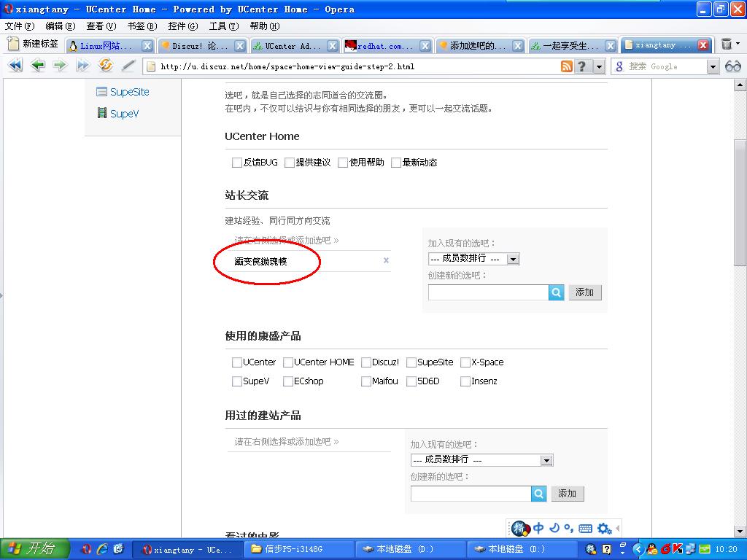
Task: Click the IME soft keyboard icon
Action: tap(585, 528)
